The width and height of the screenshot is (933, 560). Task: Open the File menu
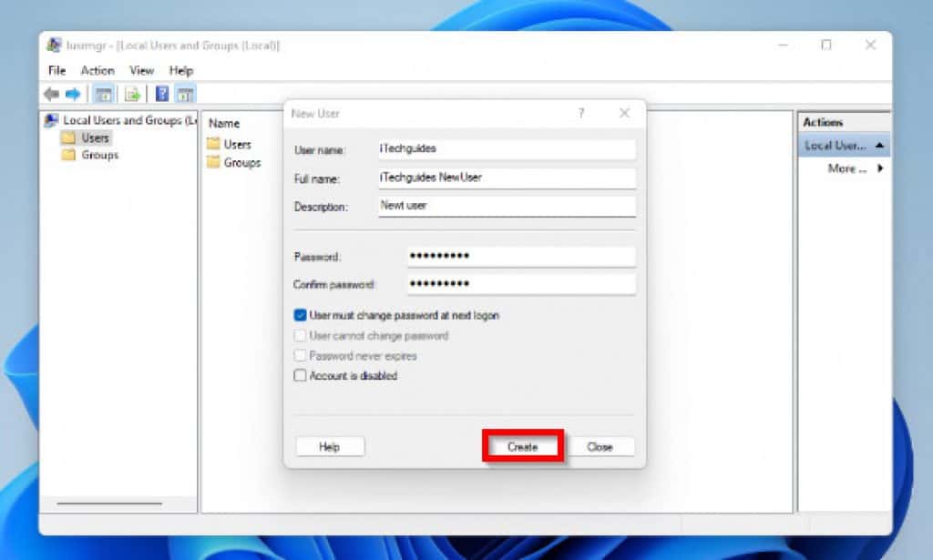pos(57,71)
